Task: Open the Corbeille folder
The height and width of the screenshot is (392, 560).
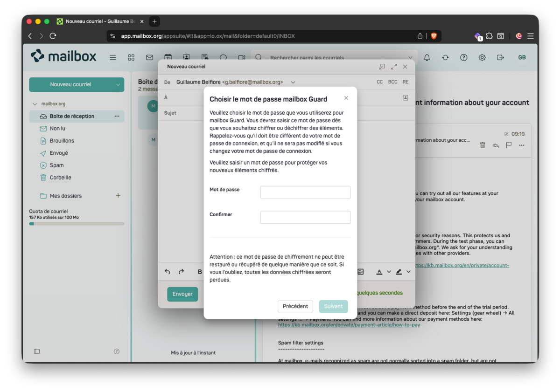Action: click(x=77, y=178)
